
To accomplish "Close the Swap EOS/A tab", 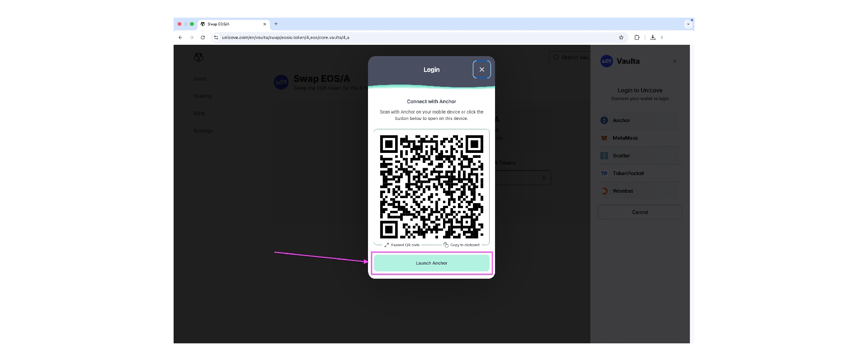I will [x=264, y=24].
